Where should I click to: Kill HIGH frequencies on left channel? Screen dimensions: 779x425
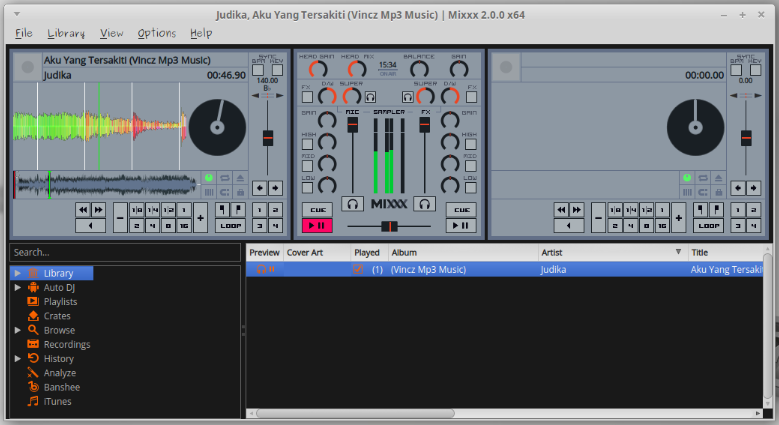pos(308,144)
